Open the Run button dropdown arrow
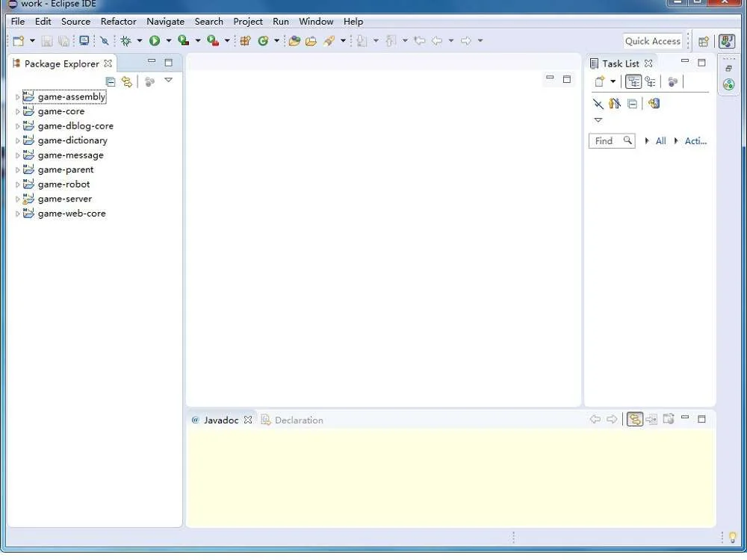The height and width of the screenshot is (560, 747). 167,40
